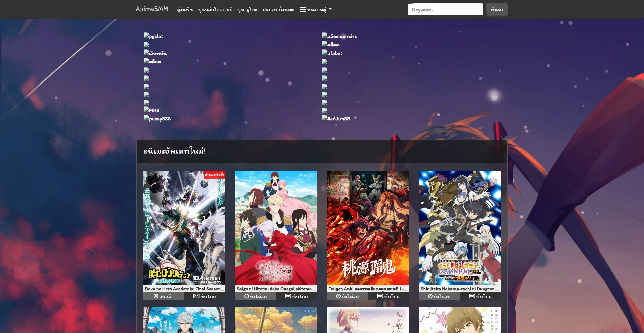Go to the ดูนารูโตะ page
Viewport: 644px width, 333px height.
tap(247, 10)
